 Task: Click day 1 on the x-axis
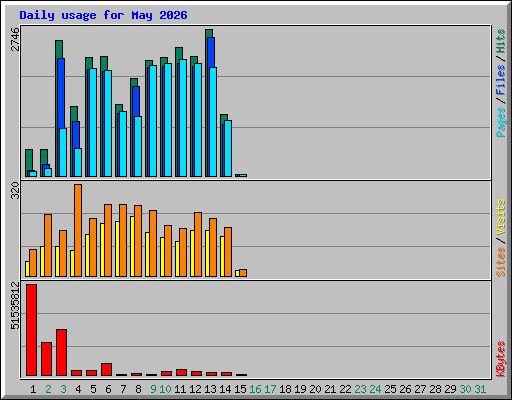33,389
